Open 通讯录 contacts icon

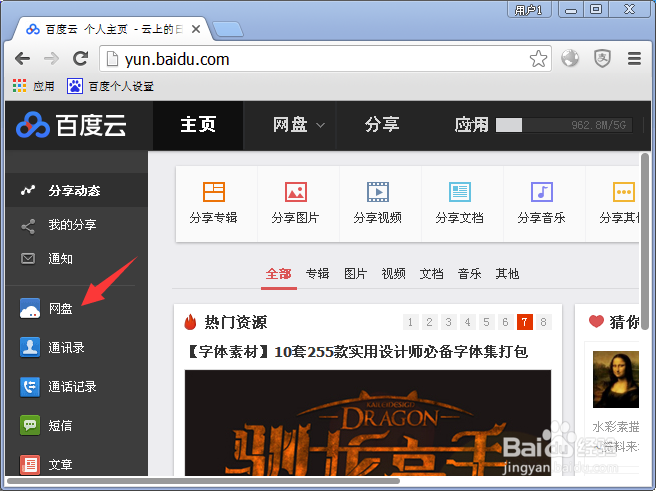tap(30, 347)
